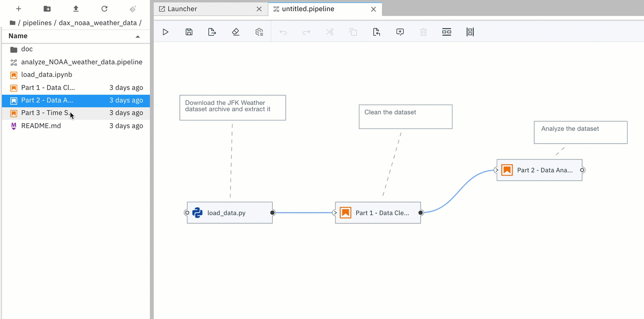This screenshot has width=644, height=319.
Task: Click the copy icon in toolbar
Action: coord(353,32)
